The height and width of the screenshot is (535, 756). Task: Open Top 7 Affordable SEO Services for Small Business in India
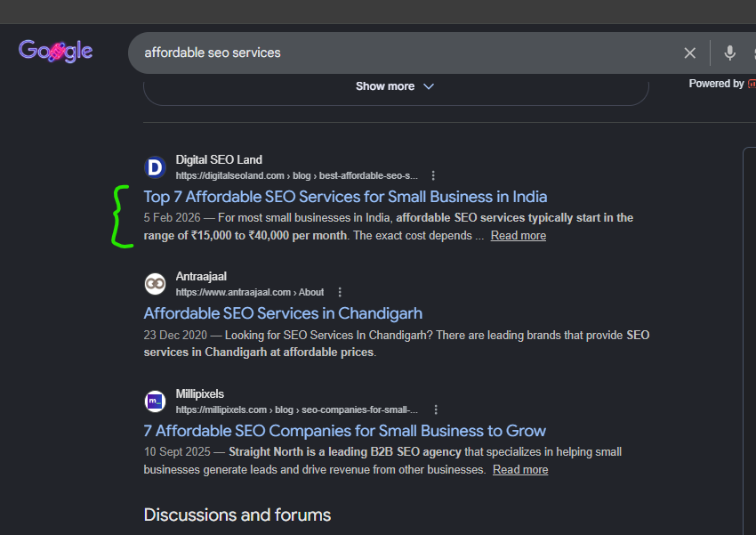point(345,197)
